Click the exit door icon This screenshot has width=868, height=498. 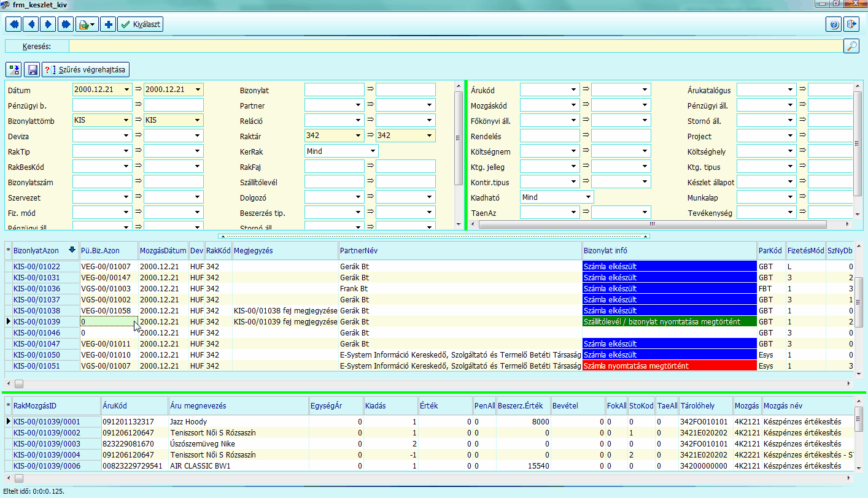pos(851,25)
